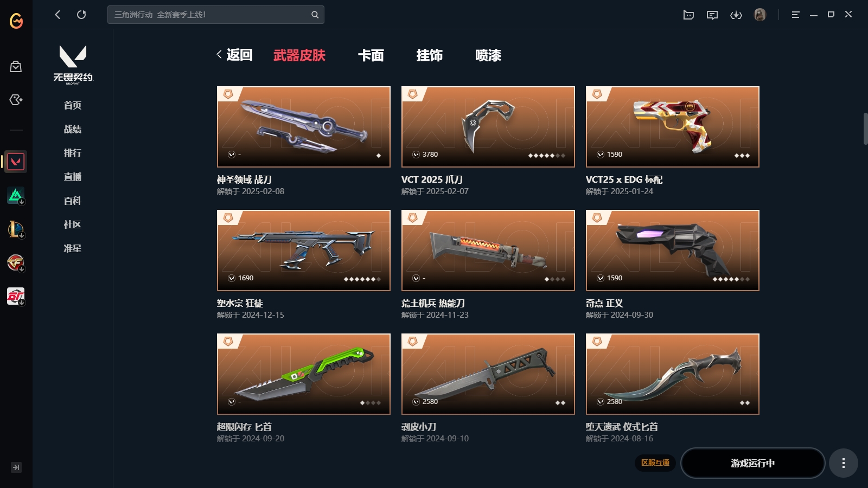Switch to the 喷漆 tab
The width and height of the screenshot is (868, 488).
[x=488, y=55]
